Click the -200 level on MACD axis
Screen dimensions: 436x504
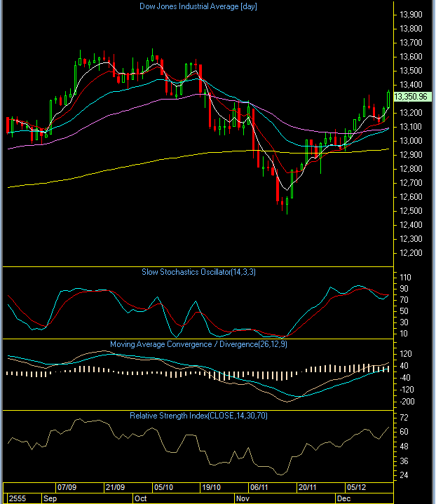(x=407, y=402)
